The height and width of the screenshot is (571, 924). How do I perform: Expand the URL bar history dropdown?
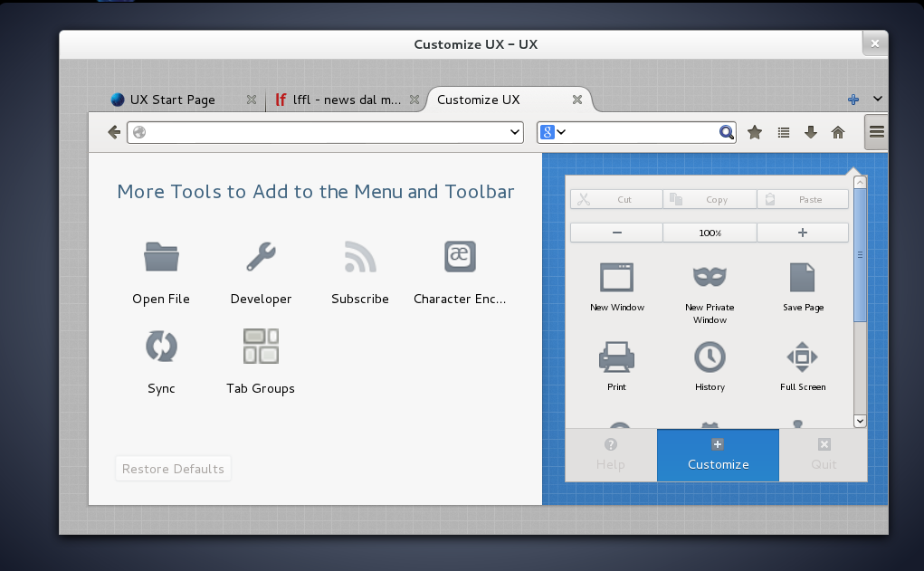[x=514, y=132]
